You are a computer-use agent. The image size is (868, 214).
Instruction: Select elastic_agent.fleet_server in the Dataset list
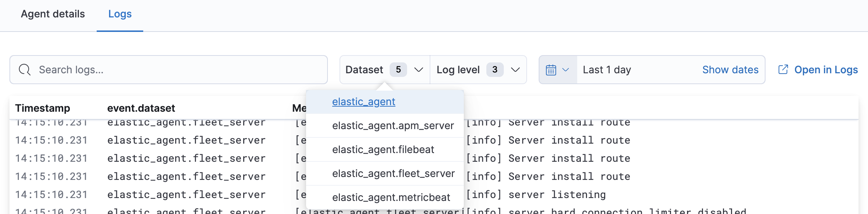(x=393, y=174)
